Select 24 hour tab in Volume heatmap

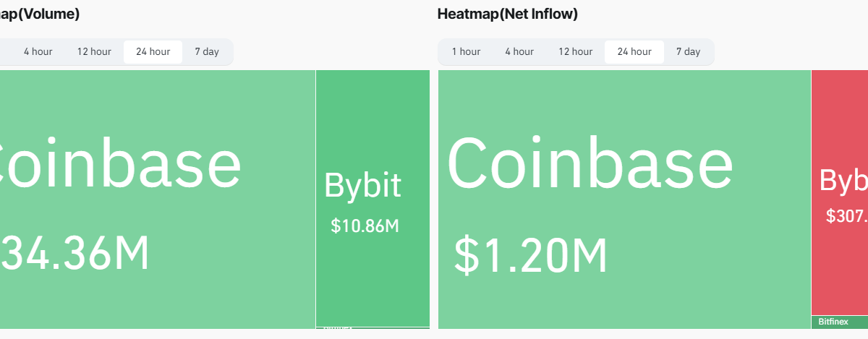tap(153, 51)
